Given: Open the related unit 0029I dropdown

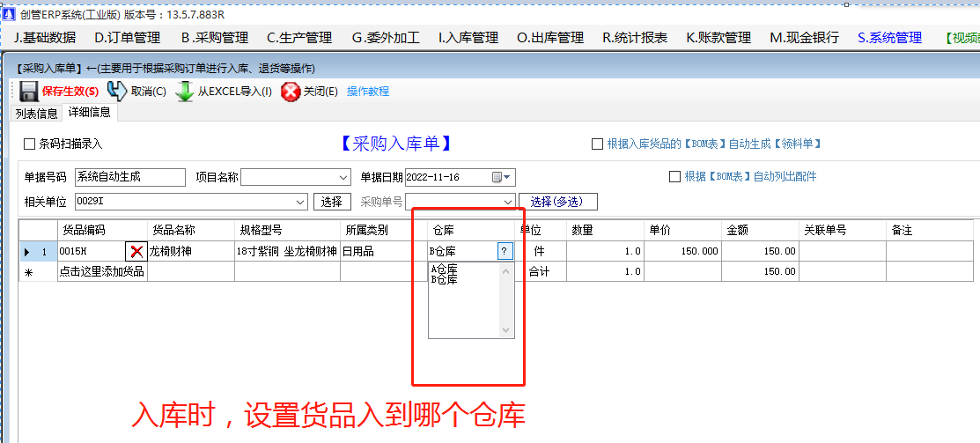Looking at the screenshot, I should (x=301, y=202).
